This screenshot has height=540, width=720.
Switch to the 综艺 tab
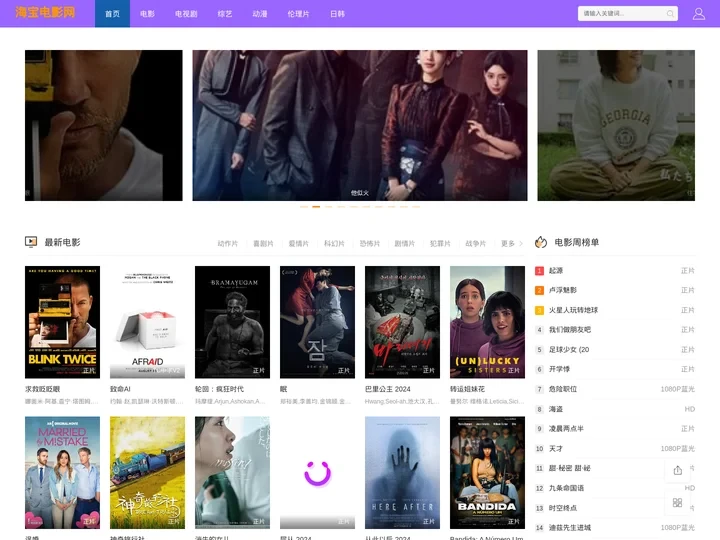pyautogui.click(x=225, y=14)
